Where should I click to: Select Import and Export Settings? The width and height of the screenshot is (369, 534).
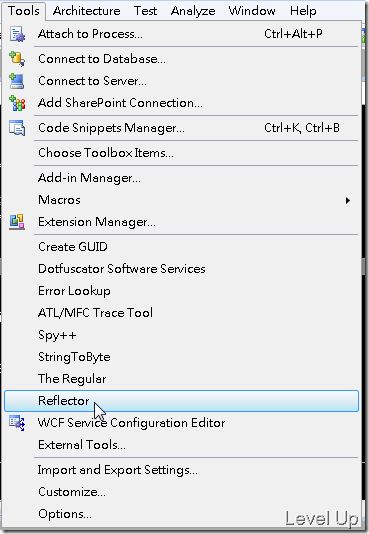pyautogui.click(x=181, y=470)
